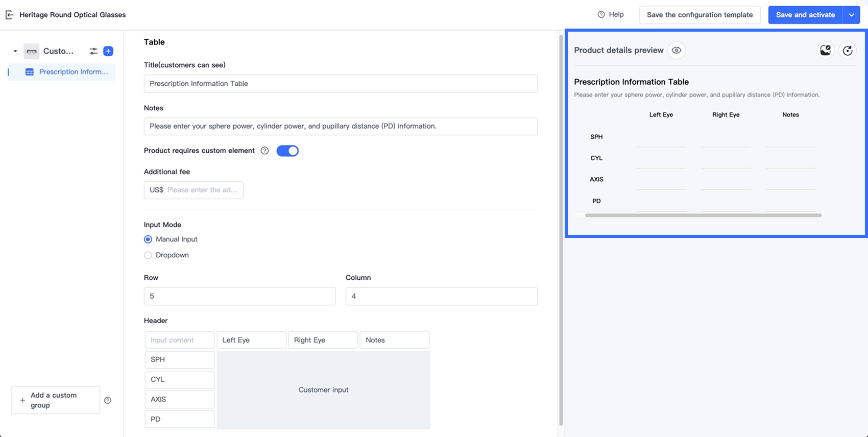
Task: Select the Manual Input radio button
Action: 148,239
